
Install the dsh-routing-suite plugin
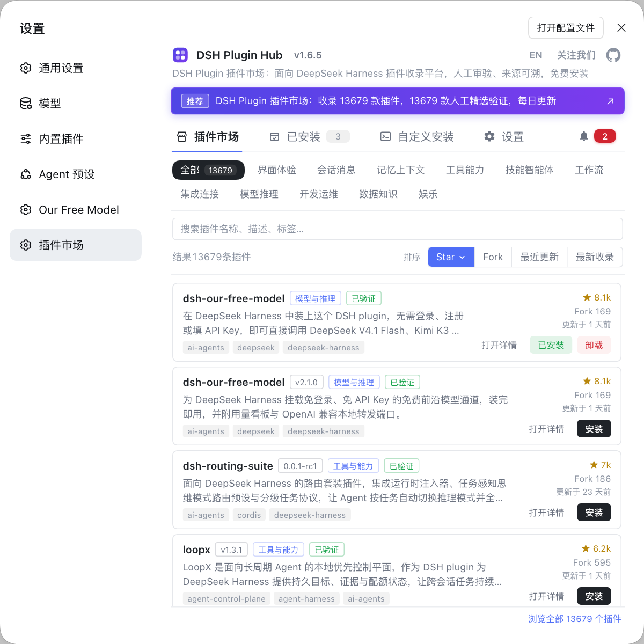[x=594, y=513]
